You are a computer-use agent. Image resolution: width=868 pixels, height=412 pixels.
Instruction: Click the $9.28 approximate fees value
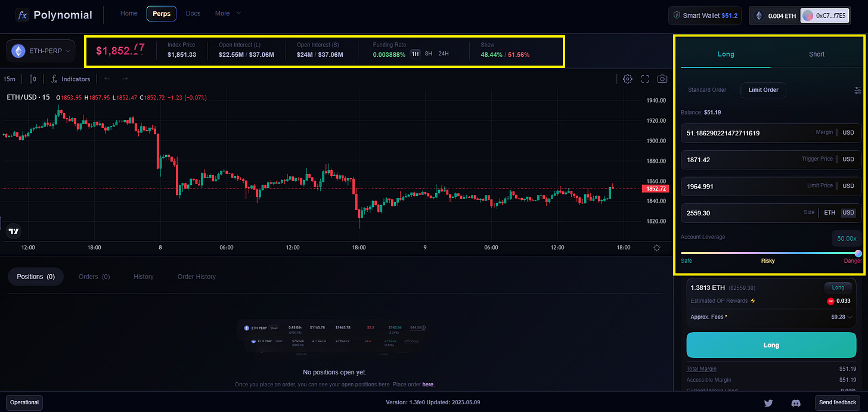pyautogui.click(x=838, y=317)
